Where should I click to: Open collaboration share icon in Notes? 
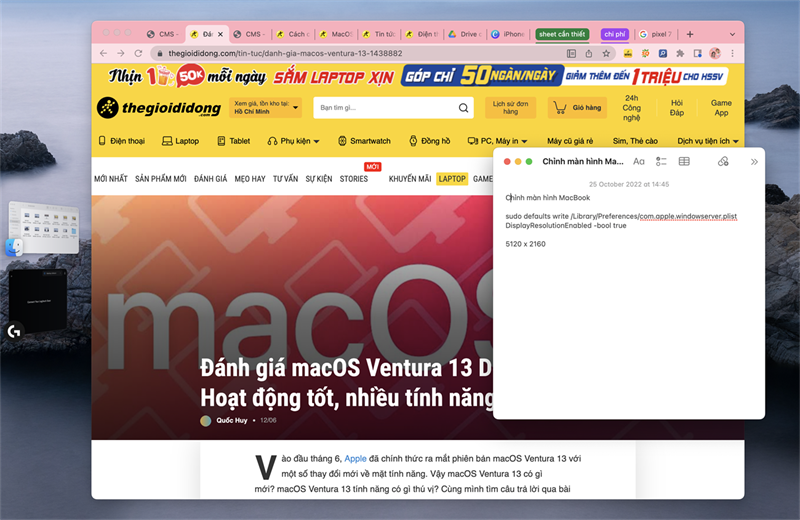click(723, 161)
